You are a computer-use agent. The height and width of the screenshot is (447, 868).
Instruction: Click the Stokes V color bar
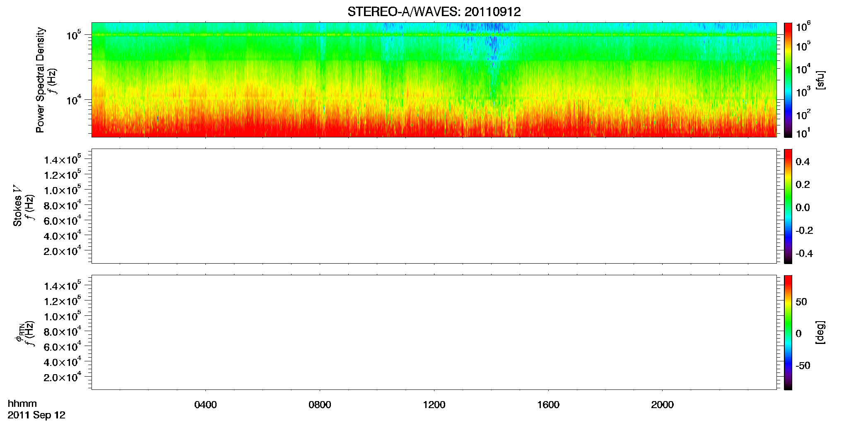788,206
